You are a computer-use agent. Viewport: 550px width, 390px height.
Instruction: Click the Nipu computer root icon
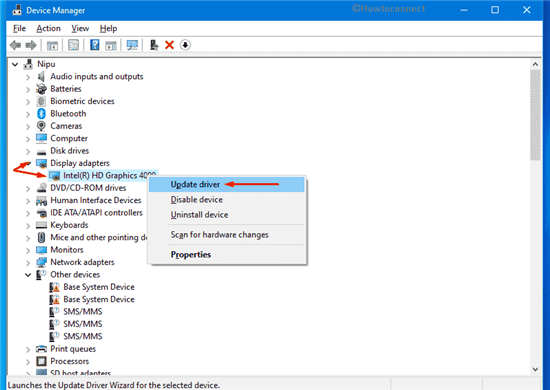click(x=28, y=64)
